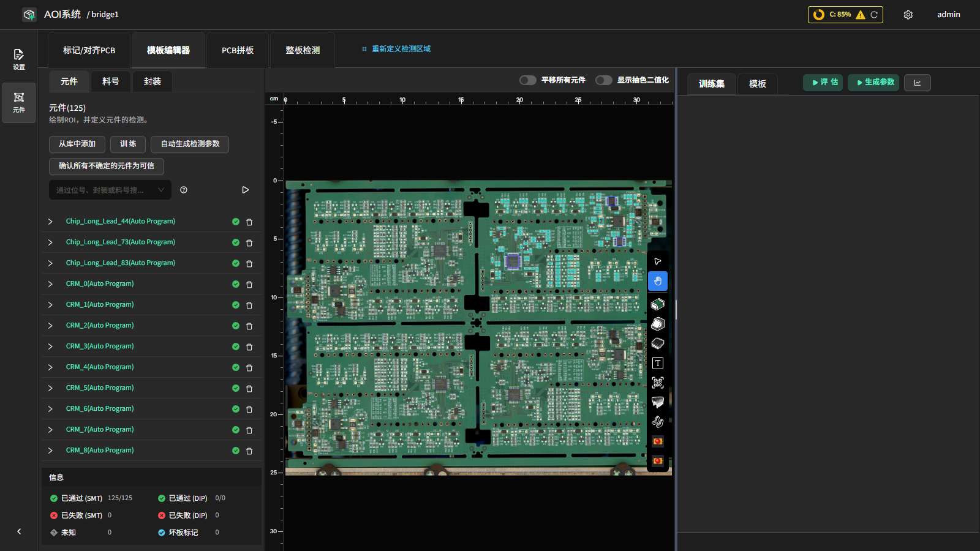Run the component search play arrow
The width and height of the screenshot is (980, 551).
(x=245, y=190)
